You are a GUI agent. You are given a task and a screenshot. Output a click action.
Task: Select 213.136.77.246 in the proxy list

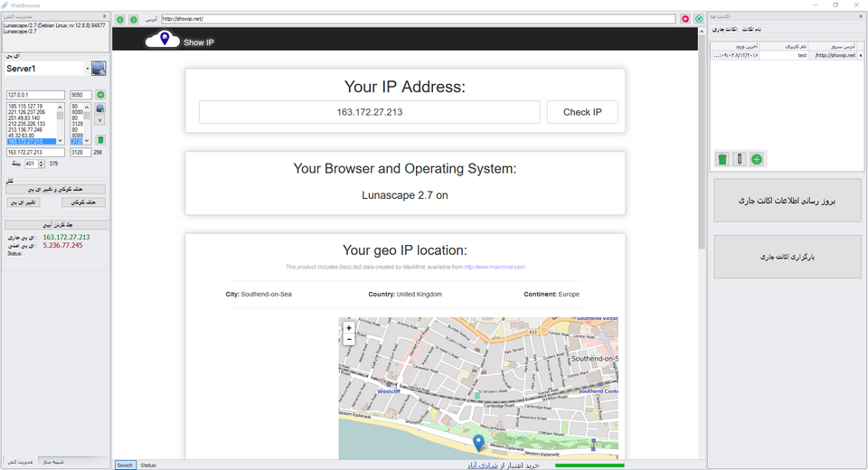(32, 129)
